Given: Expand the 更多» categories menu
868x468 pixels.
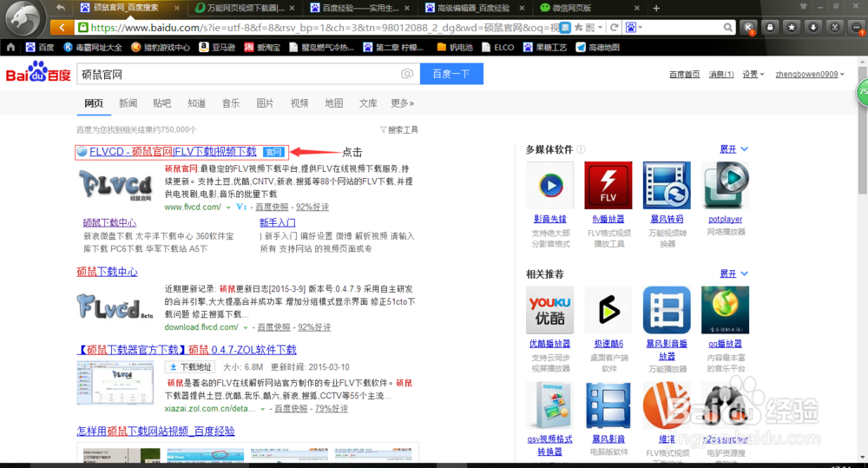Looking at the screenshot, I should [x=403, y=103].
